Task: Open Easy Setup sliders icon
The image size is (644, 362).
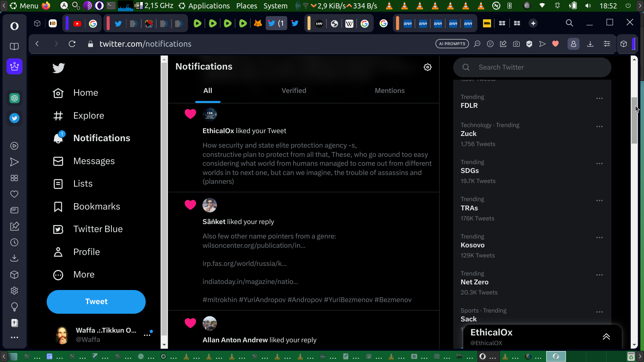Action: 607,44
